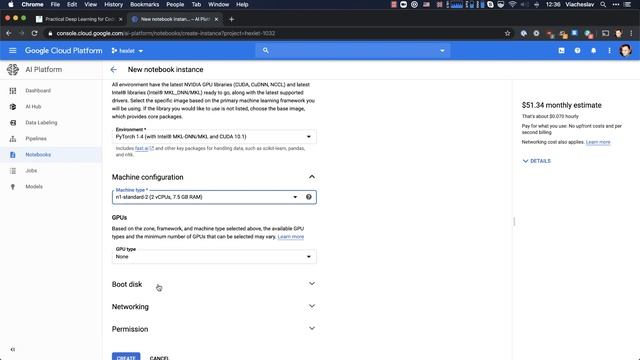Click the AI Platform brain logo

[13, 69]
